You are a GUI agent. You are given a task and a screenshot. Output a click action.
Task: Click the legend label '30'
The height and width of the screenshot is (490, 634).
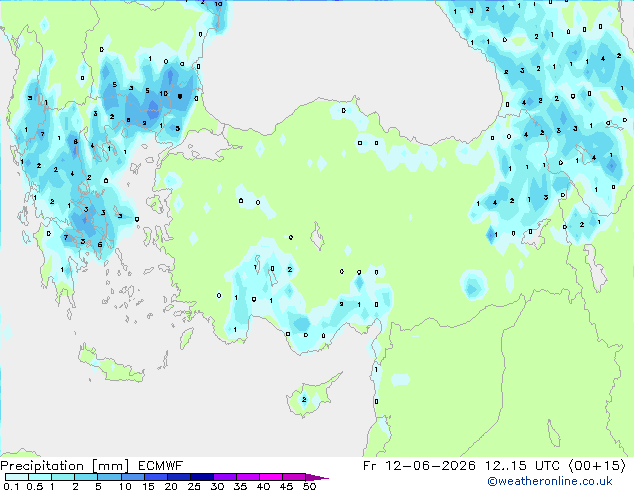click(217, 486)
